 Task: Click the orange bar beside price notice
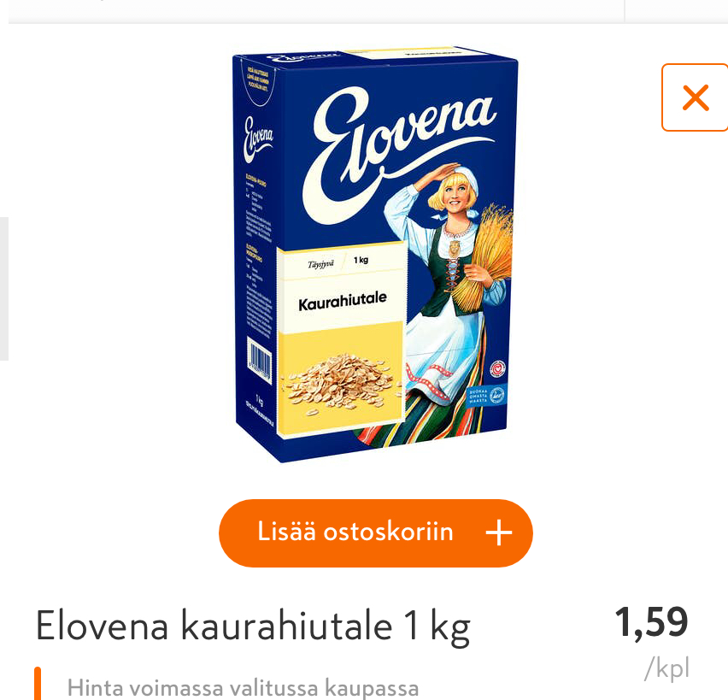(38, 683)
